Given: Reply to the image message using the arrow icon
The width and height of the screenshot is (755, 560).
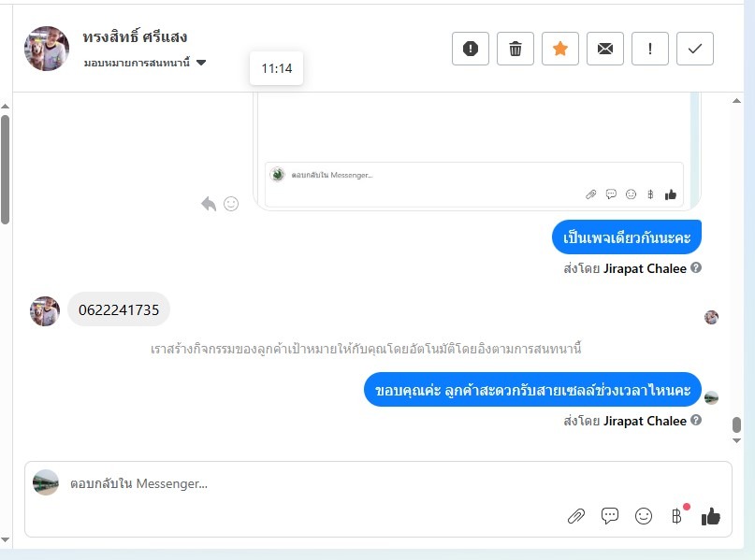Looking at the screenshot, I should tap(209, 204).
